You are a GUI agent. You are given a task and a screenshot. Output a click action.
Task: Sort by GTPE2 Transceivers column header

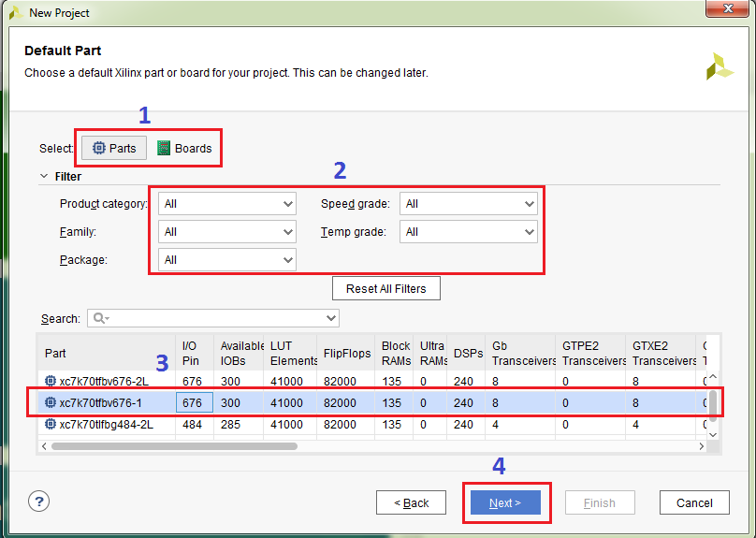pos(590,353)
